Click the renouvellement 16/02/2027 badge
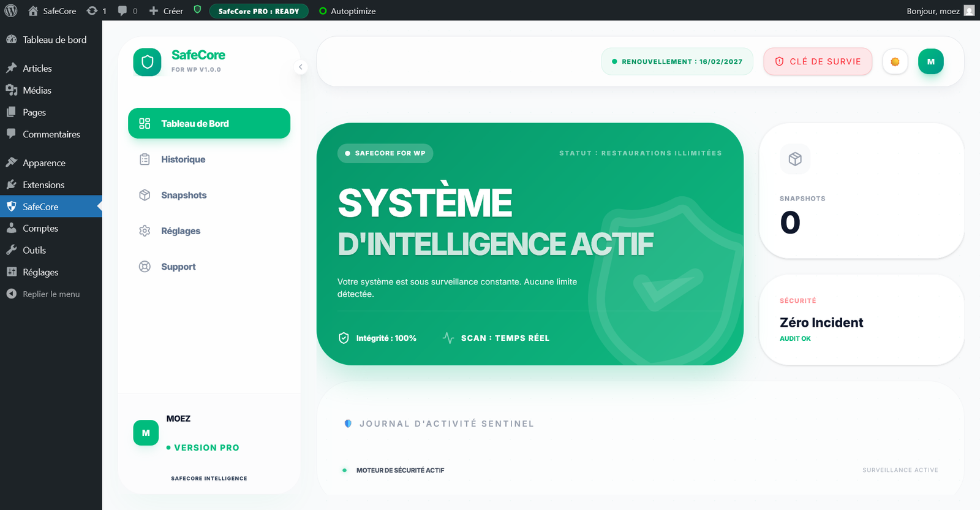This screenshot has height=510, width=980. point(677,61)
